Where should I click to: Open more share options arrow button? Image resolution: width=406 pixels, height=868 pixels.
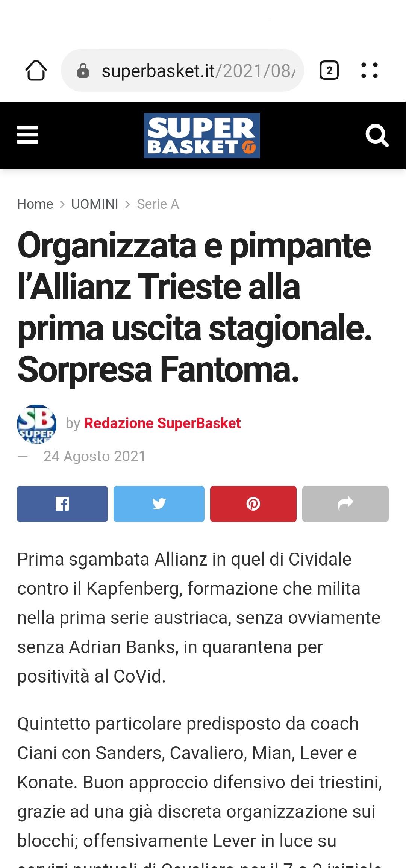tap(345, 504)
